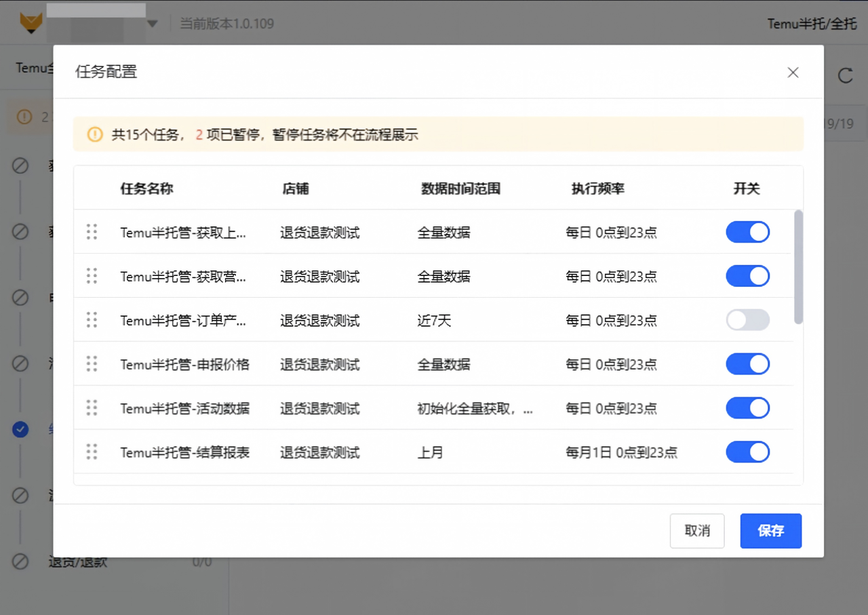Click the blue checkmark step icon in sidebar
The width and height of the screenshot is (868, 615).
click(20, 429)
